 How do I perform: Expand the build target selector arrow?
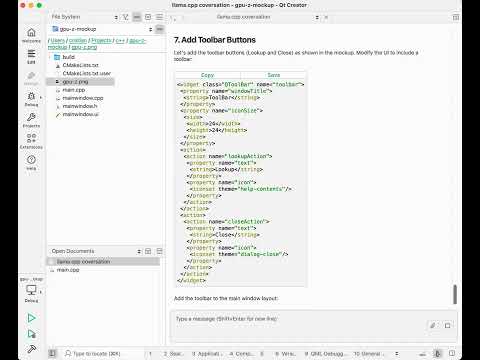[x=41, y=292]
